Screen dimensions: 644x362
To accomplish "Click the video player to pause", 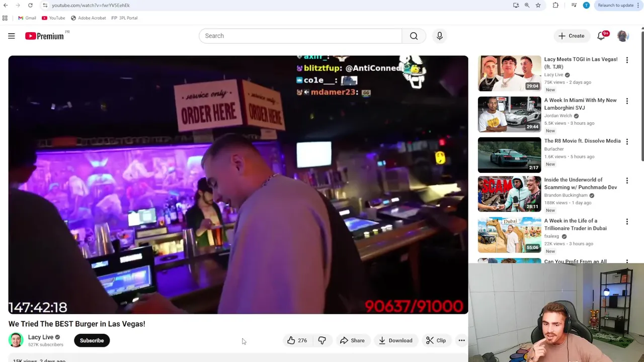I will [x=238, y=185].
